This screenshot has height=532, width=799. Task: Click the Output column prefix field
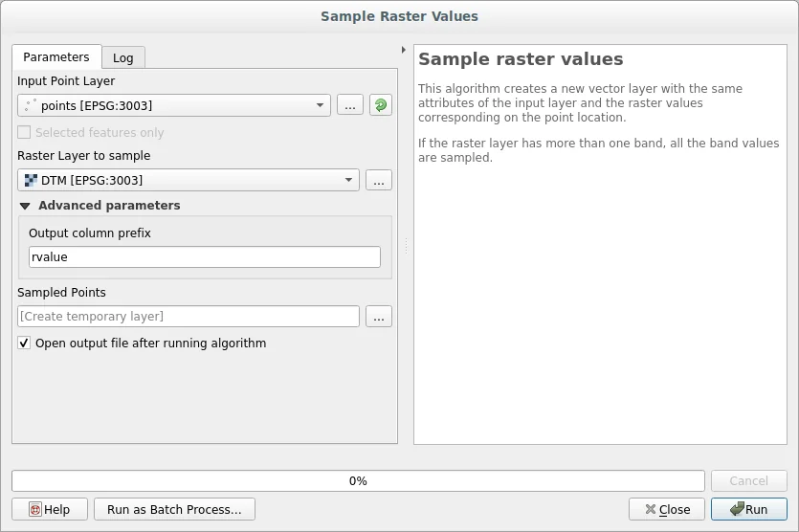205,257
